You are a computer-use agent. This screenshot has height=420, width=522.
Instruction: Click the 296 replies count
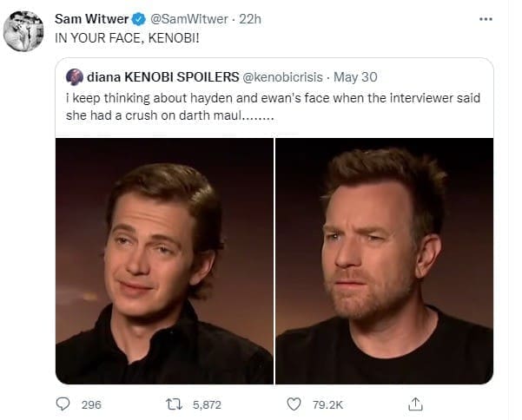click(91, 404)
